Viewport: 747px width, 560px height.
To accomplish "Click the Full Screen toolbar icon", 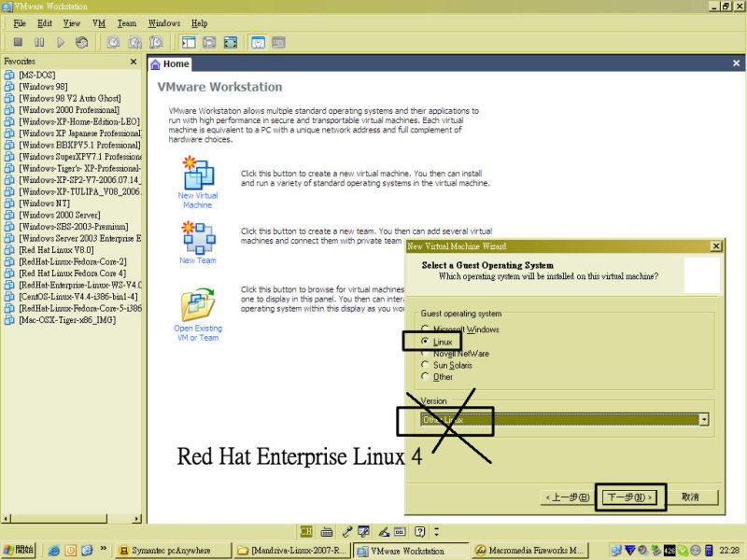I will (x=230, y=42).
